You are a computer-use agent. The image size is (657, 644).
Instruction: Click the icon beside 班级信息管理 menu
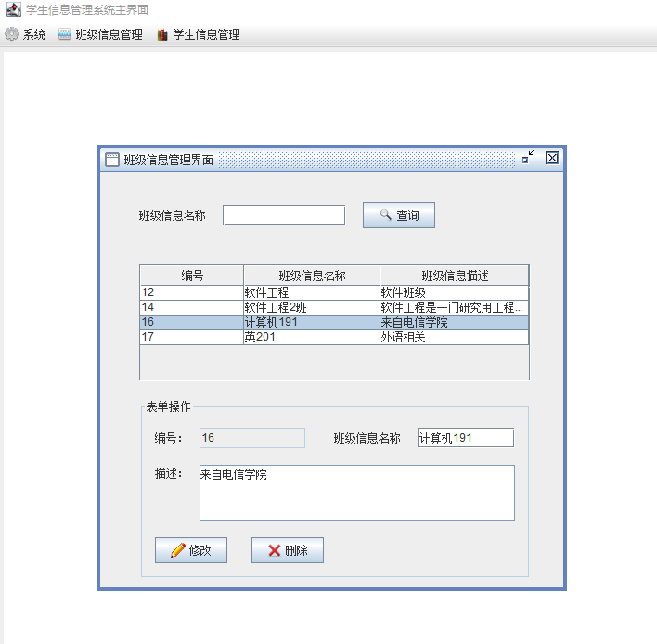coord(64,34)
